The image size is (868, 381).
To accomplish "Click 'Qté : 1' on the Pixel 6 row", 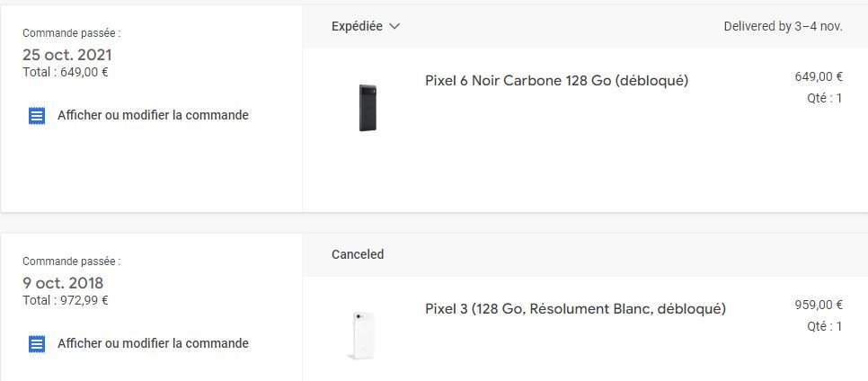I will [824, 98].
